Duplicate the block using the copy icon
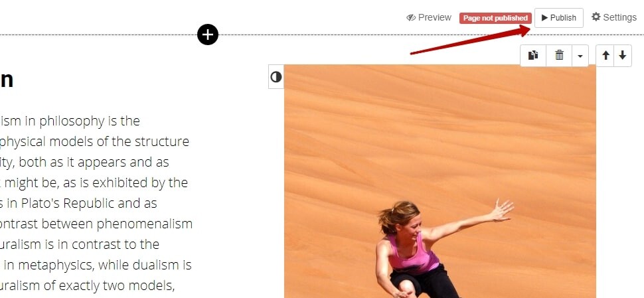 coord(533,55)
